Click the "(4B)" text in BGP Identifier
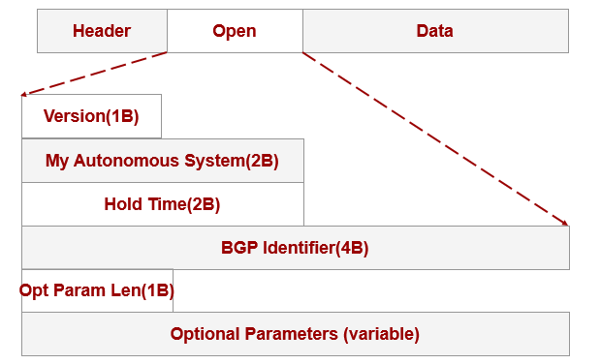This screenshot has width=601, height=364. 352,248
